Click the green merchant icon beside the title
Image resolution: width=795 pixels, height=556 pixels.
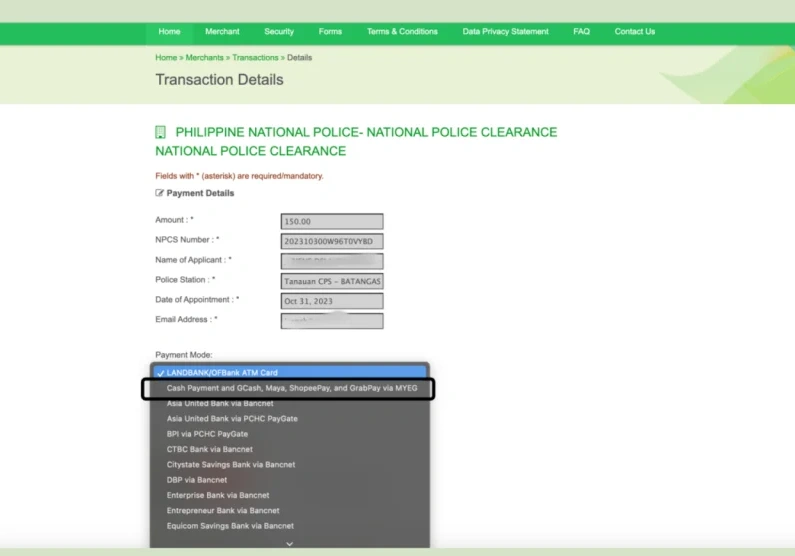tap(160, 132)
